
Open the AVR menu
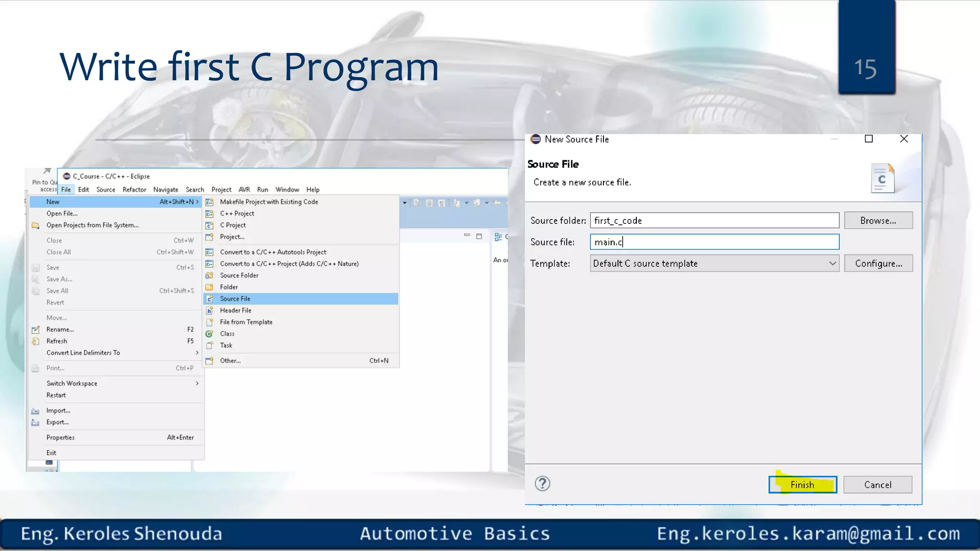tap(244, 189)
